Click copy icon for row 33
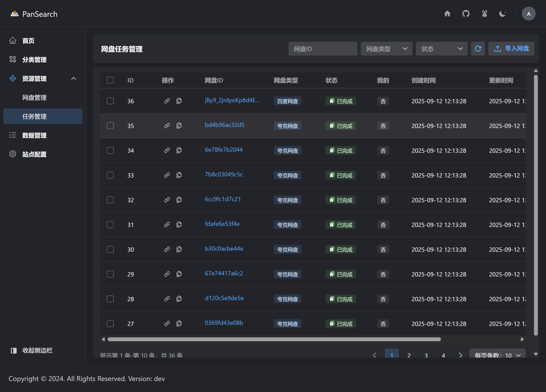The image size is (546, 392). (x=179, y=175)
